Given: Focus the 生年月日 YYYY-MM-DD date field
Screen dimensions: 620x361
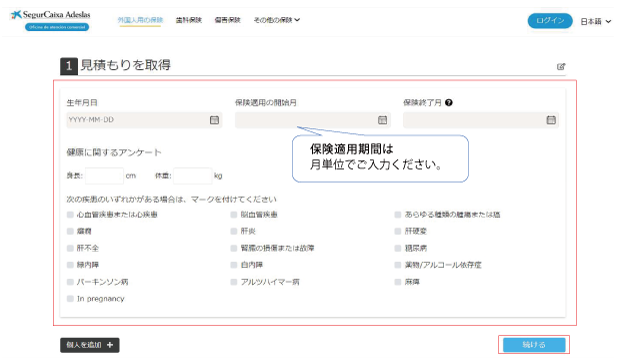Looking at the screenshot, I should point(144,120).
